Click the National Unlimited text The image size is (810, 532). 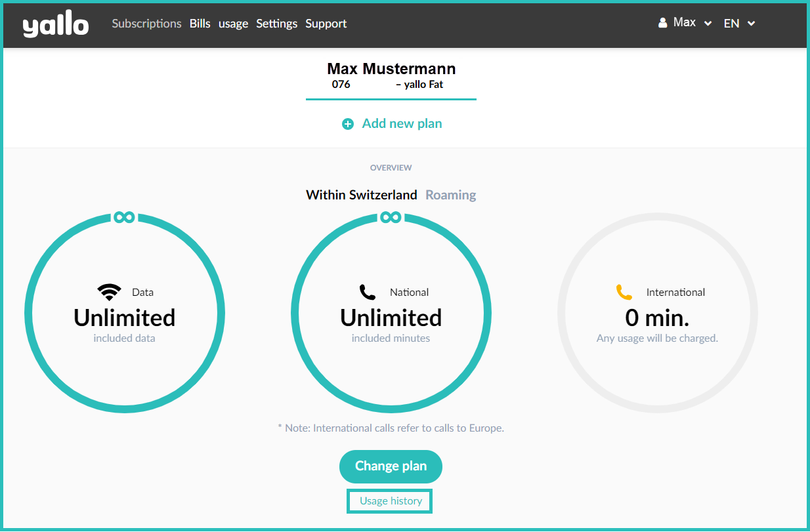click(391, 317)
